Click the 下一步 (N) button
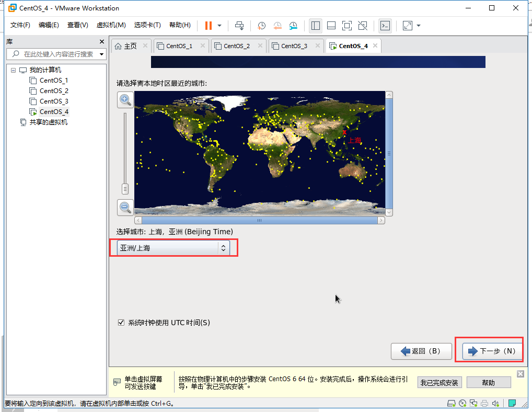This screenshot has height=412, width=532. [x=492, y=351]
